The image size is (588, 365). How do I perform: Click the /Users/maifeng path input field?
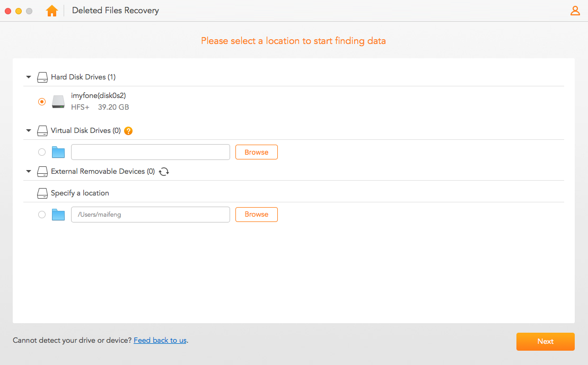(x=150, y=214)
